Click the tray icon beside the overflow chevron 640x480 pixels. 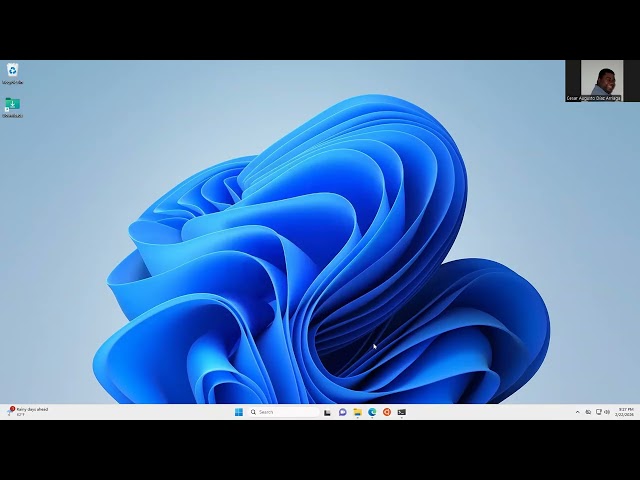click(x=588, y=412)
